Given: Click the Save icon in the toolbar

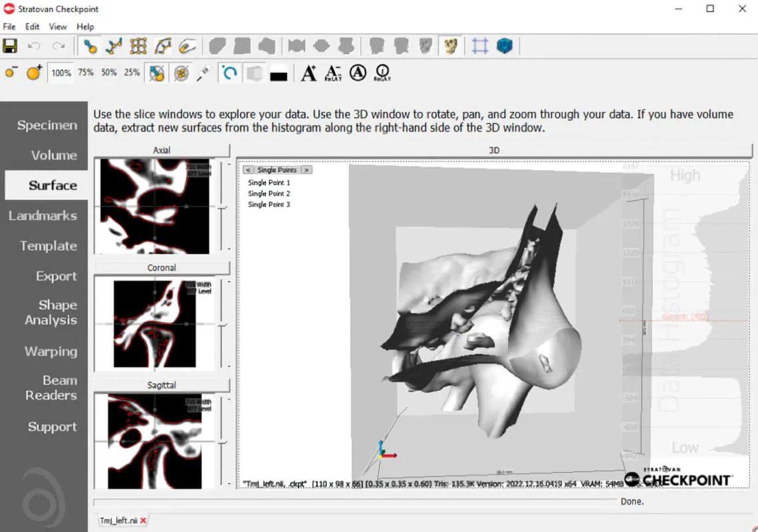Looking at the screenshot, I should 10,46.
